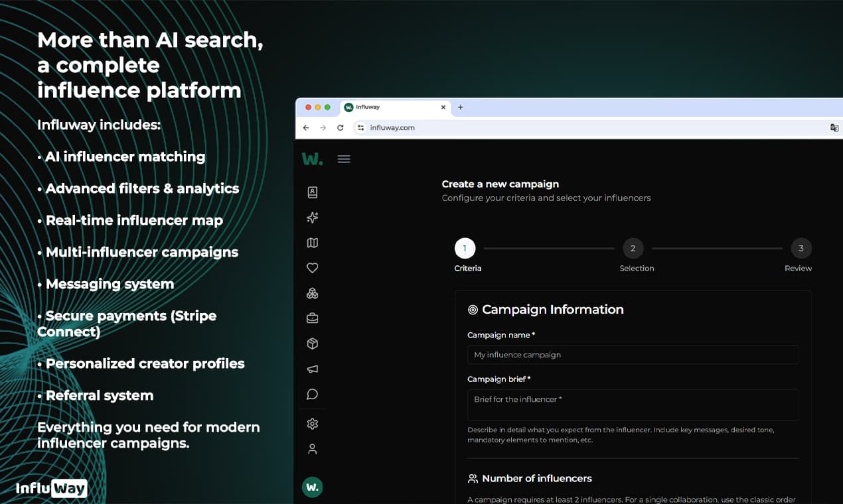843x504 pixels.
Task: Open the user profile icon in sidebar
Action: coord(313,449)
